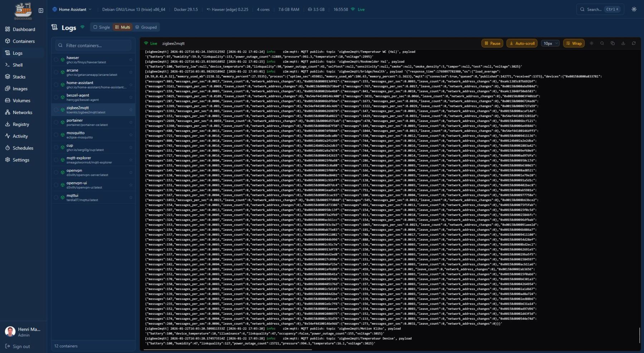Copy logs using the copy icon
The height and width of the screenshot is (353, 644).
(x=613, y=43)
